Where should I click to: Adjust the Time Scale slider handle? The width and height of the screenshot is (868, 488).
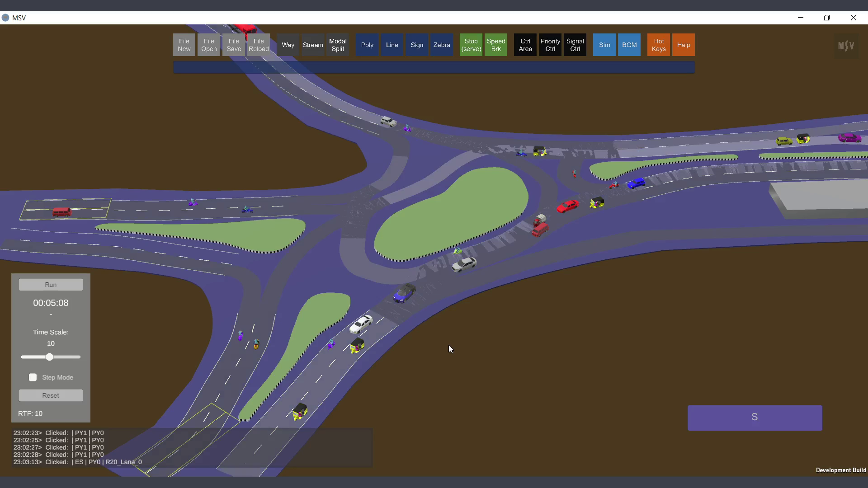point(49,357)
